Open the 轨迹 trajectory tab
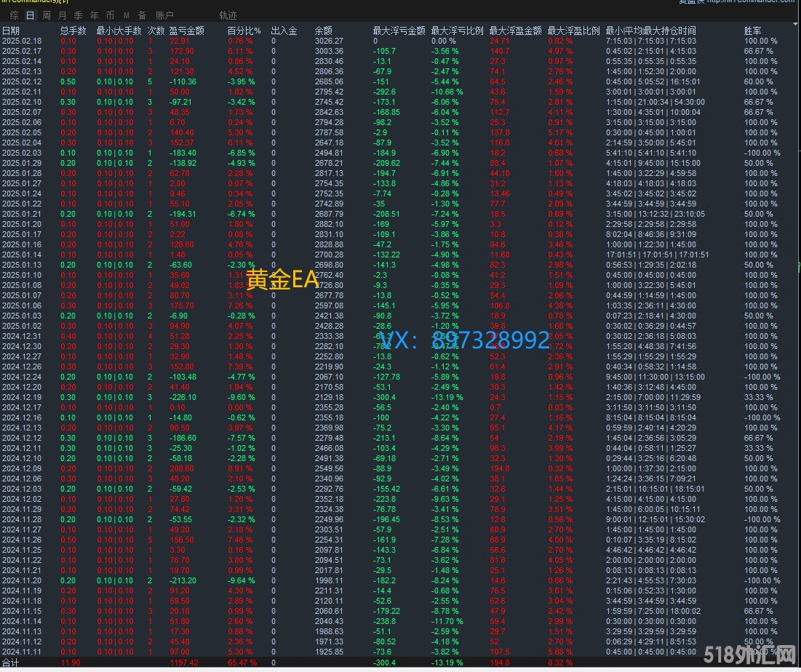The width and height of the screenshot is (801, 672). (228, 15)
